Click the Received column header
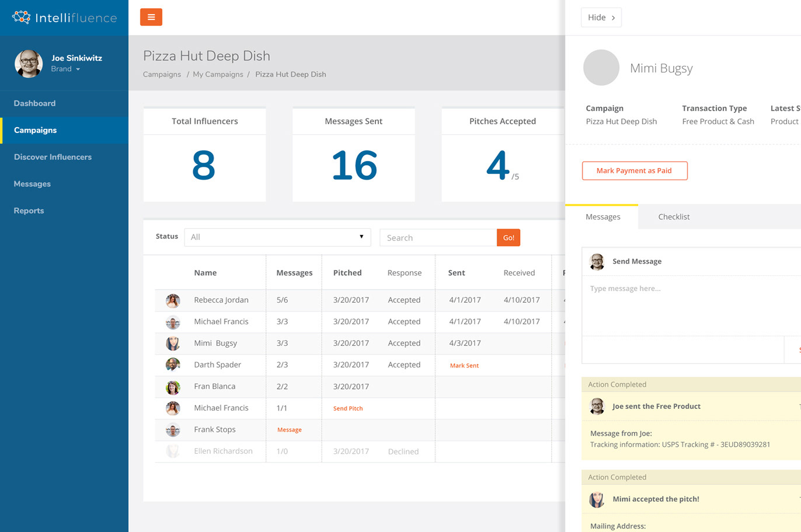 [519, 272]
